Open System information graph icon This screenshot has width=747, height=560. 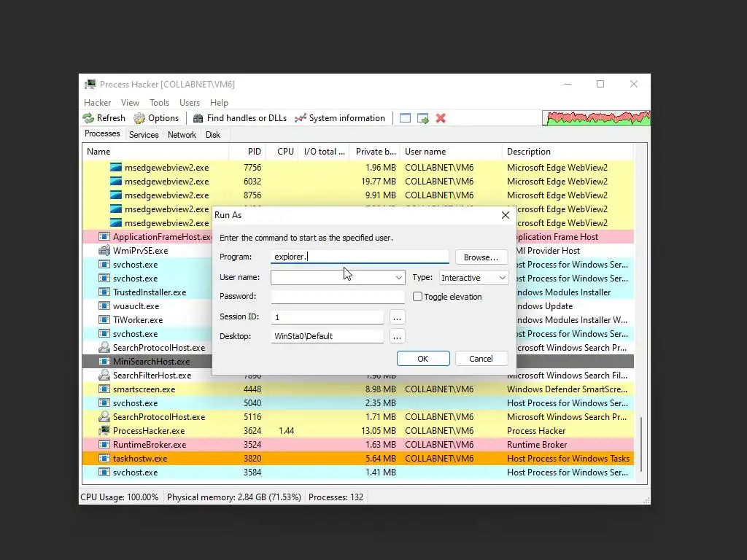point(300,118)
